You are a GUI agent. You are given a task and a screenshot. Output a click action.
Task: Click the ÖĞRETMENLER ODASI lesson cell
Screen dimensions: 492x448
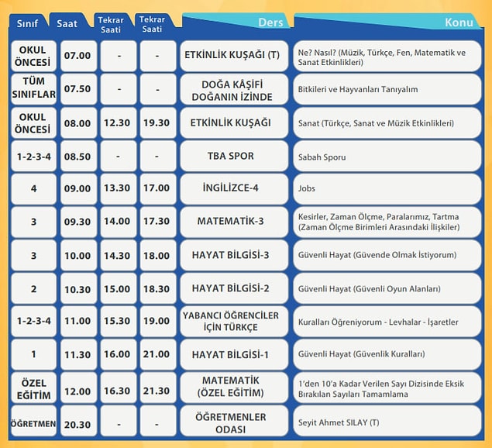coord(234,421)
